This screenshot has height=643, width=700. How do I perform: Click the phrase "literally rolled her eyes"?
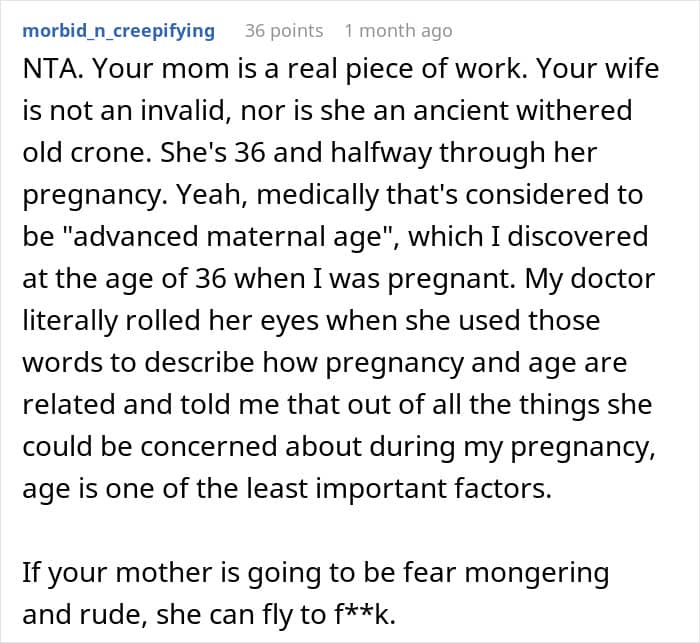coord(171,322)
